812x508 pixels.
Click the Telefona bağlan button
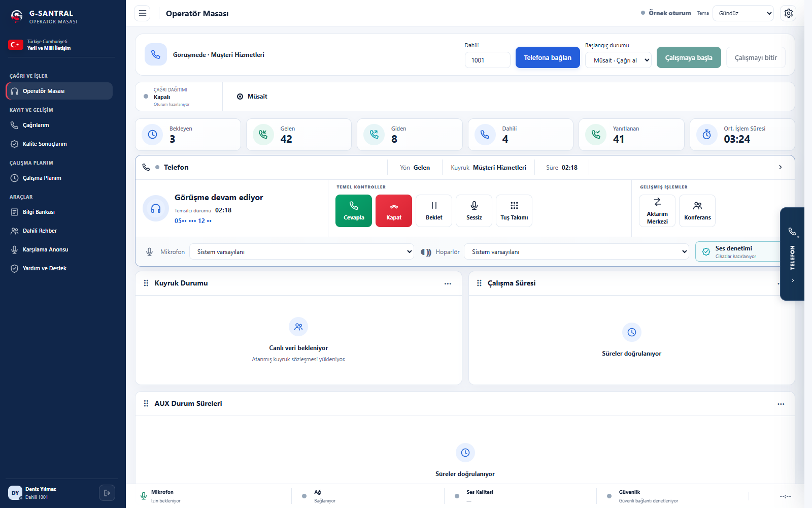tap(548, 57)
